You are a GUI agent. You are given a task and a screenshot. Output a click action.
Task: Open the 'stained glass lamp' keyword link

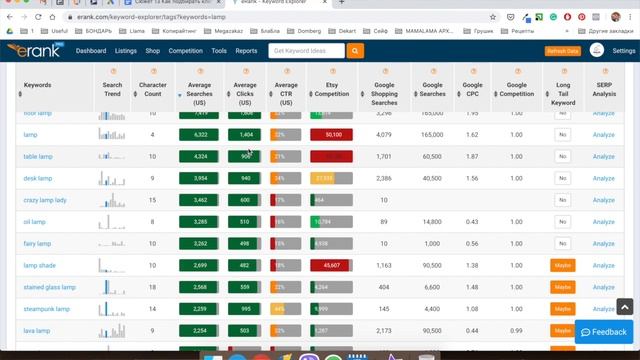tap(50, 287)
